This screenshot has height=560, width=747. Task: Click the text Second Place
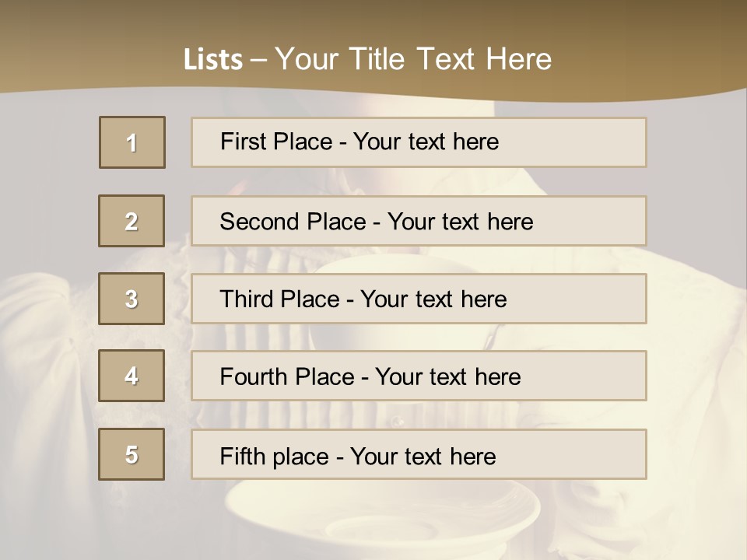tap(292, 222)
